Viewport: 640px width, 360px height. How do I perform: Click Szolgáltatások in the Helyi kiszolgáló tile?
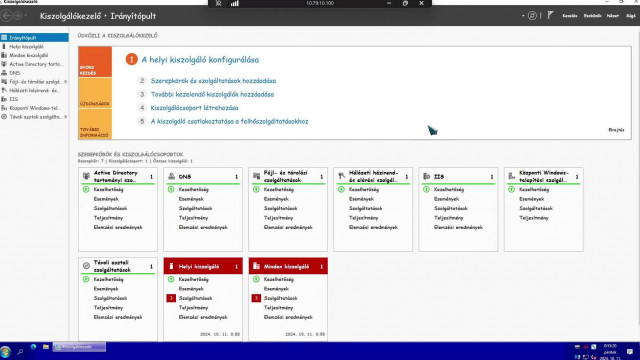(x=196, y=298)
